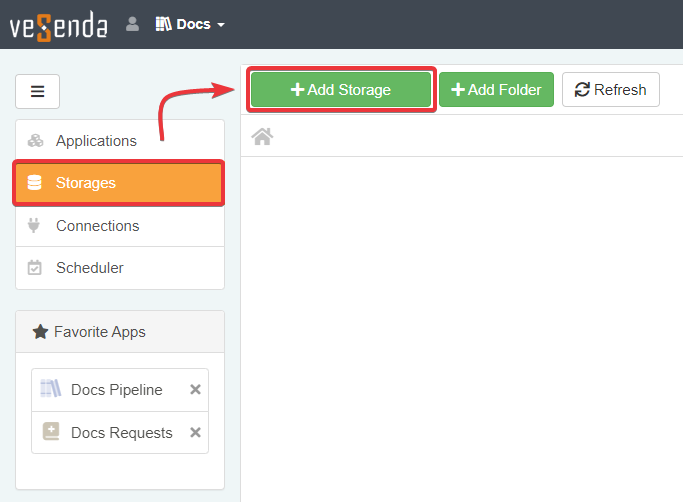This screenshot has height=502, width=683.
Task: Refresh the storage list
Action: click(x=610, y=90)
